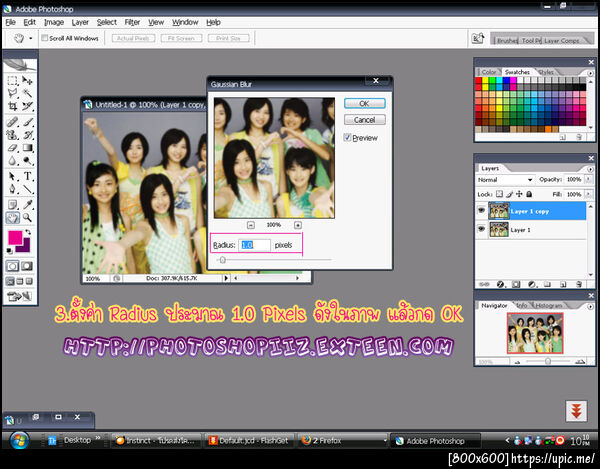Screen dimensions: 600x469
Task: Select the Gradient tool
Action: click(x=27, y=148)
